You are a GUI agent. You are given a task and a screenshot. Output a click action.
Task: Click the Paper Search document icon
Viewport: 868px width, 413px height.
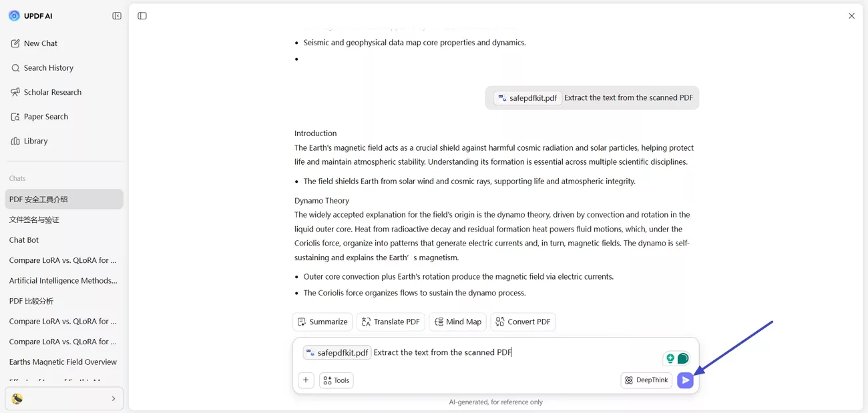click(x=15, y=117)
